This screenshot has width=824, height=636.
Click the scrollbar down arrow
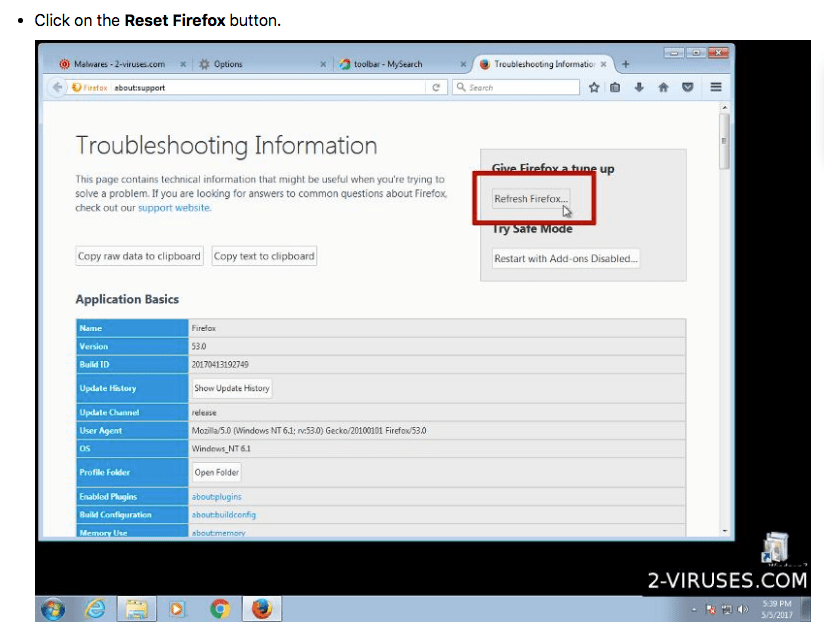pos(725,531)
